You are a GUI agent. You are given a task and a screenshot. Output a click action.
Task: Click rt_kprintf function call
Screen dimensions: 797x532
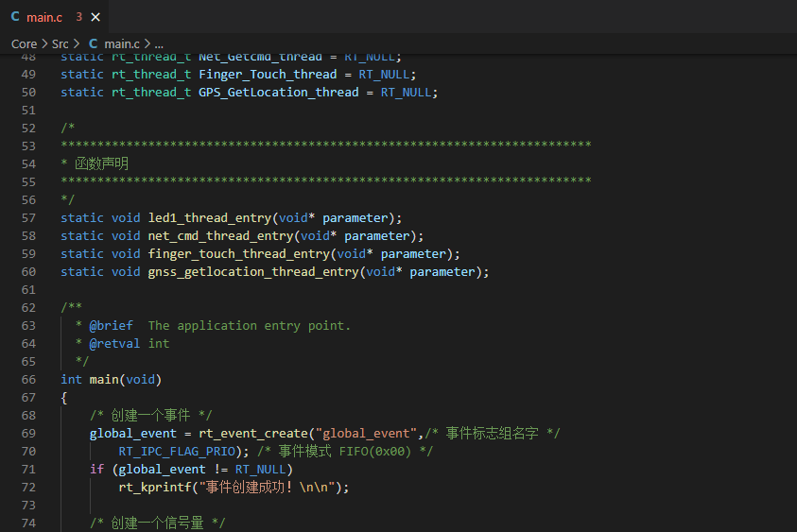(155, 488)
